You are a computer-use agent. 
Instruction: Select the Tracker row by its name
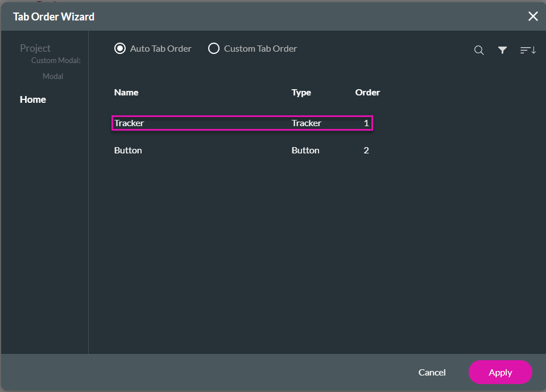point(129,123)
